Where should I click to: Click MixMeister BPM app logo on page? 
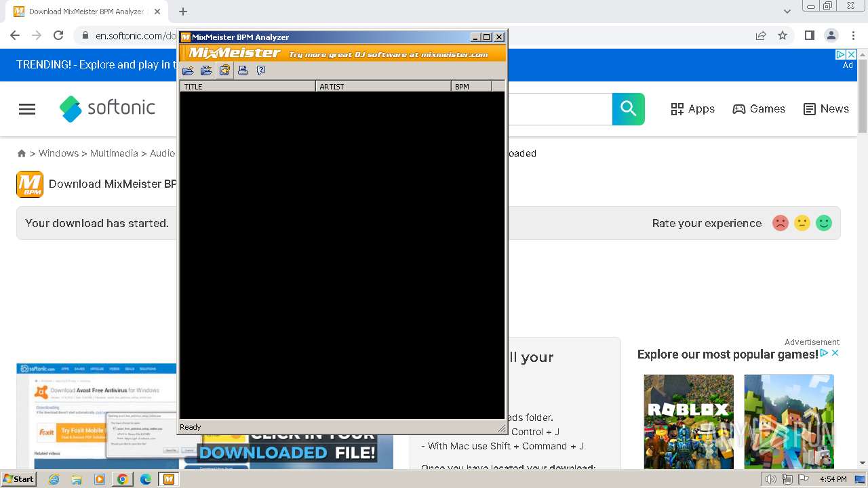(x=30, y=184)
